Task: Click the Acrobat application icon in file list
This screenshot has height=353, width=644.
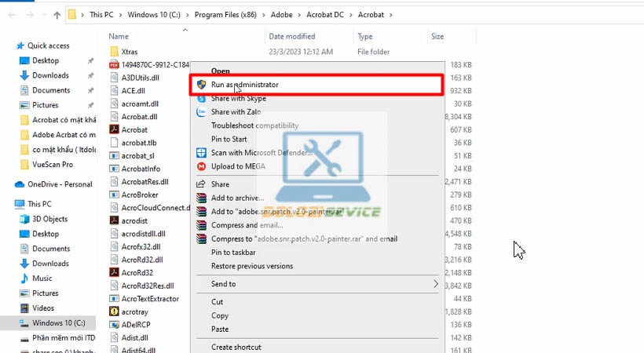Action: pos(114,129)
